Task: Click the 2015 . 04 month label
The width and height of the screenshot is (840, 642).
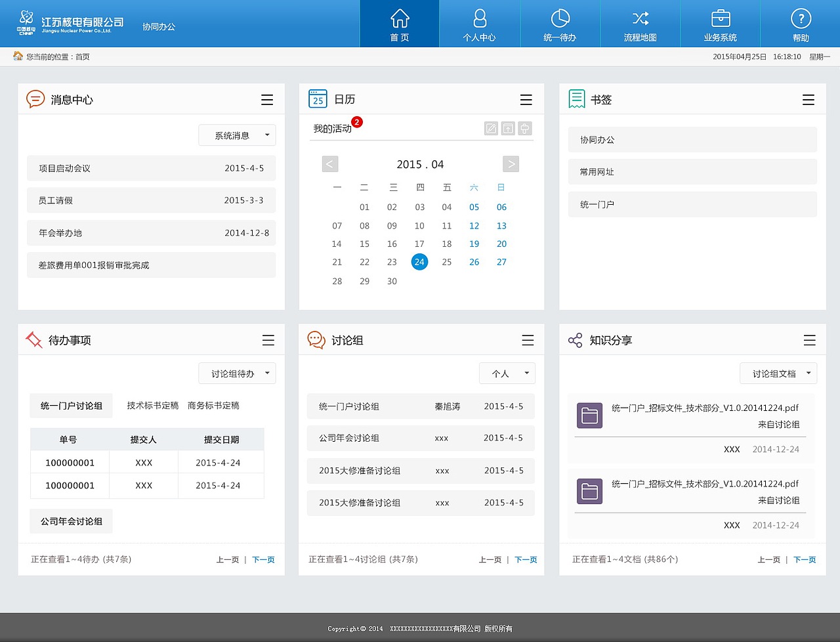Action: [420, 164]
